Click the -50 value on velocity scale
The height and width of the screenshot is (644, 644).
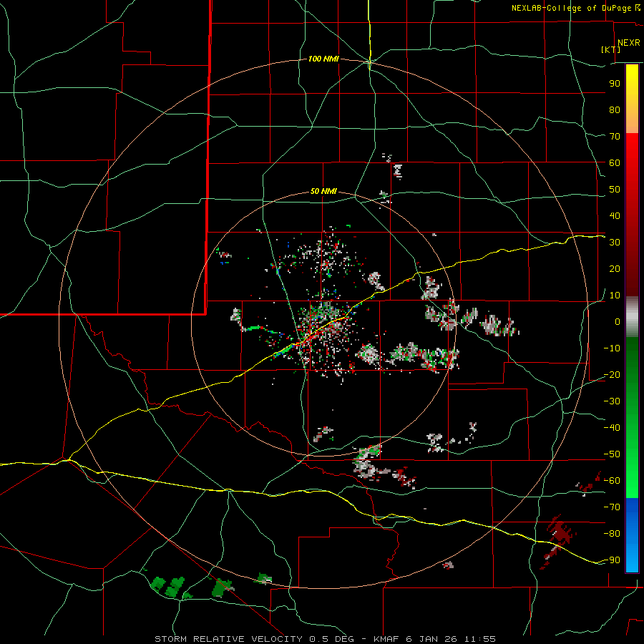(x=612, y=454)
